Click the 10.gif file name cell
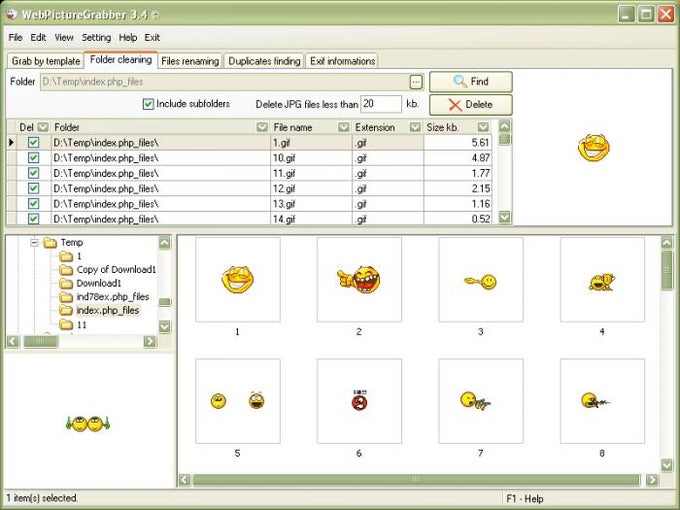The height and width of the screenshot is (510, 680). tap(311, 158)
